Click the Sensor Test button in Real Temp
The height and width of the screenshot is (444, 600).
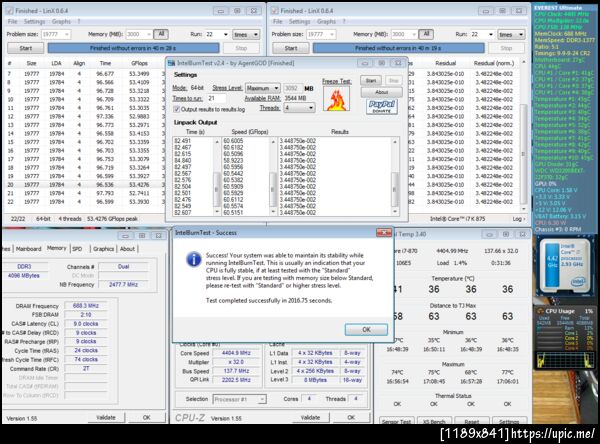(396, 421)
